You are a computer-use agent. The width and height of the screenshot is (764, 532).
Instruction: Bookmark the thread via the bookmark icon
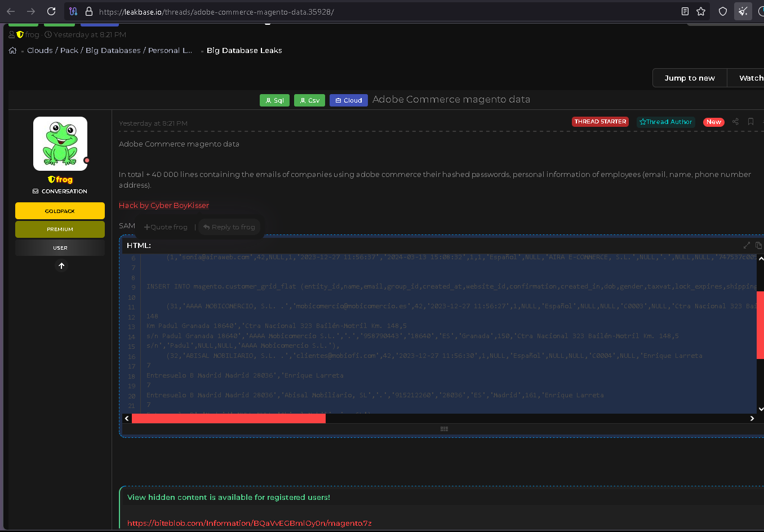pyautogui.click(x=750, y=122)
